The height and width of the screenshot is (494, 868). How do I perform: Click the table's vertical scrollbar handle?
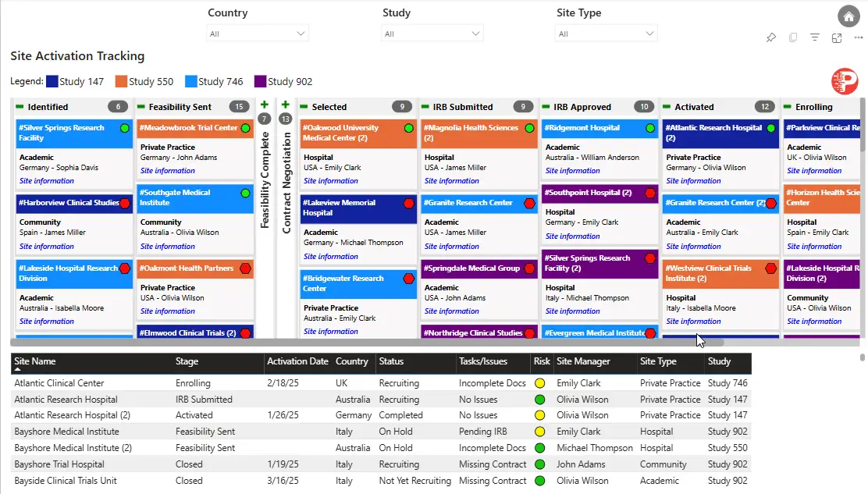863,357
